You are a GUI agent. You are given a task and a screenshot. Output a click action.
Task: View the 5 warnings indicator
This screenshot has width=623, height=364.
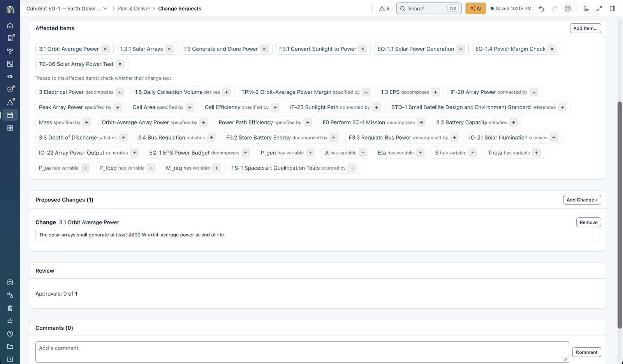(x=384, y=9)
